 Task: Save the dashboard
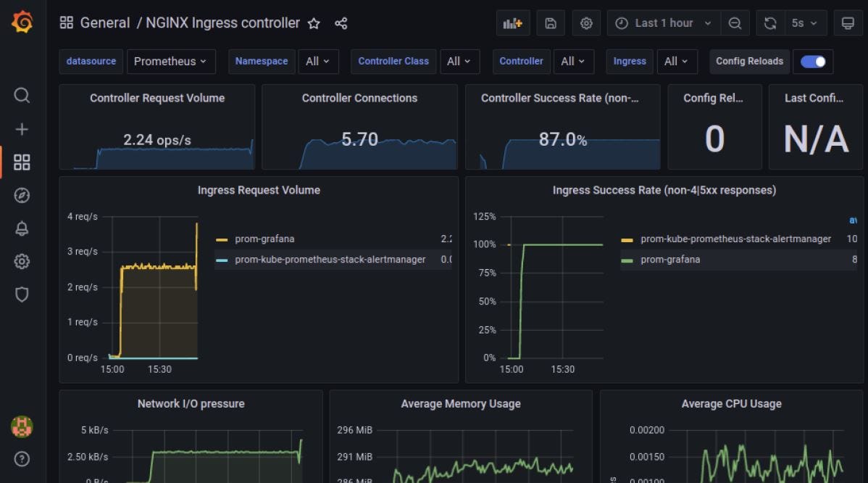[x=550, y=22]
